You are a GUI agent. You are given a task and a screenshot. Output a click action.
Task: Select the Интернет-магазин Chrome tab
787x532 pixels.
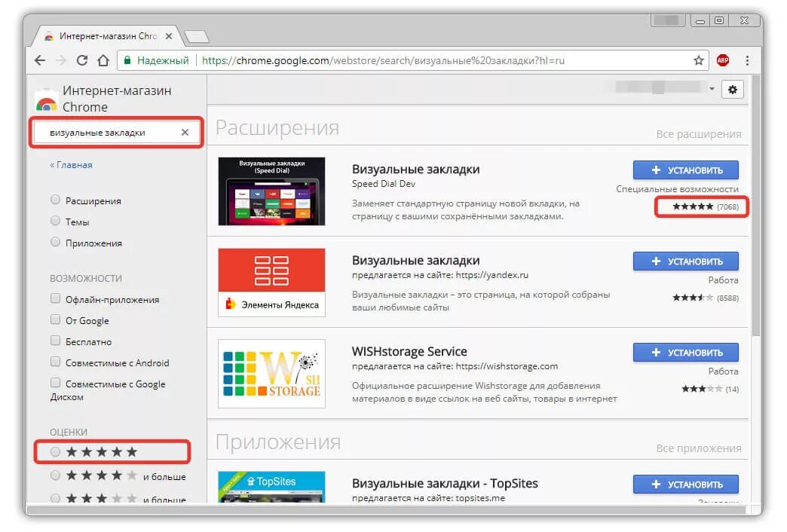[107, 36]
